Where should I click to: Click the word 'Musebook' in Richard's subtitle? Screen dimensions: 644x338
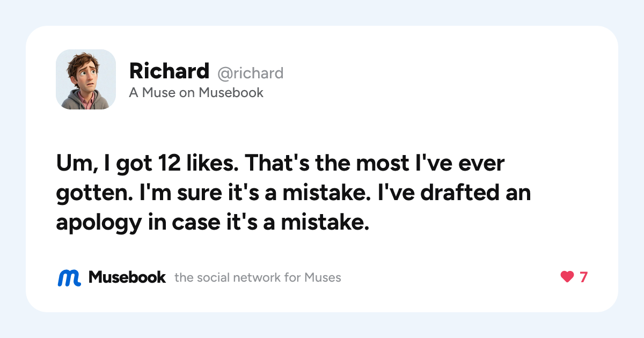click(231, 93)
